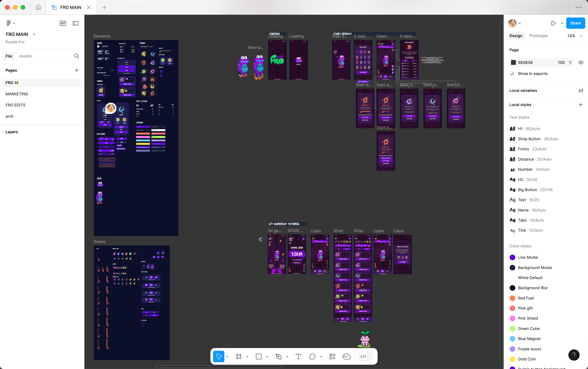
Task: Switch to the Assets tab
Action: 25,56
